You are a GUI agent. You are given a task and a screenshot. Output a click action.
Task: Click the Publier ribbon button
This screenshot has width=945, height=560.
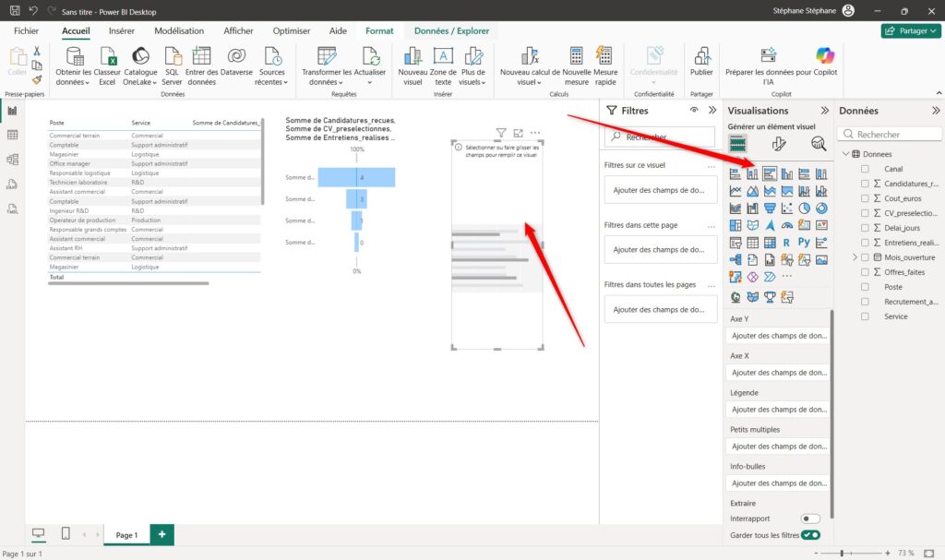701,62
